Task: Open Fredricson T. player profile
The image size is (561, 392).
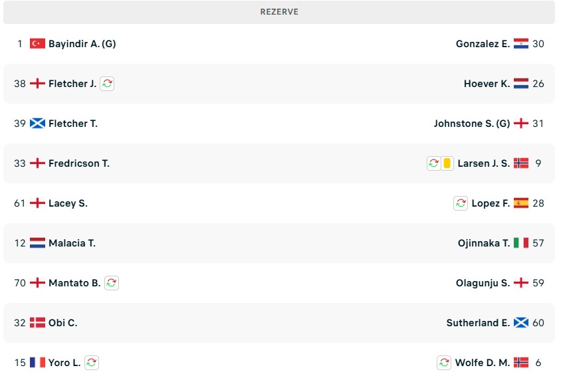Action: click(x=78, y=163)
